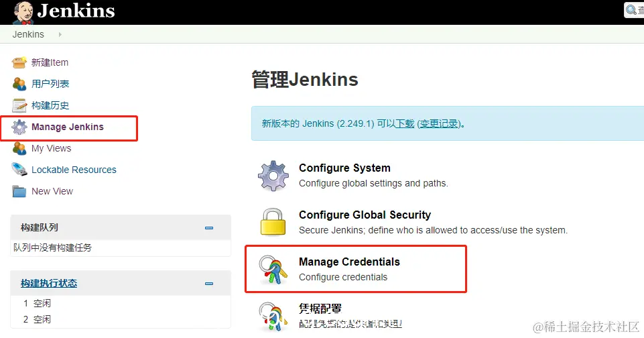Screen dimensions: 644x338
Task: Click the search box in the header
Action: point(634,10)
